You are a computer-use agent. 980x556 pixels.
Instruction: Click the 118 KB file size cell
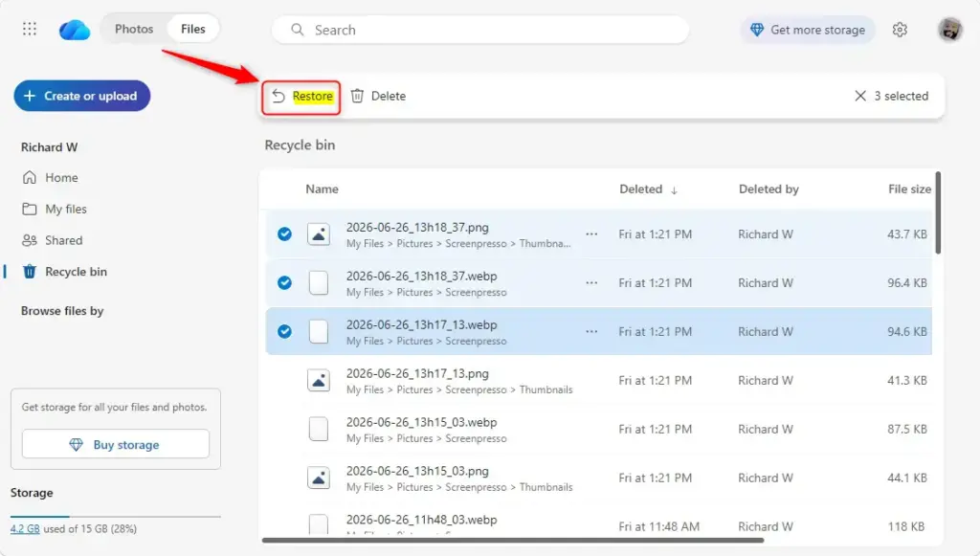[x=906, y=526]
